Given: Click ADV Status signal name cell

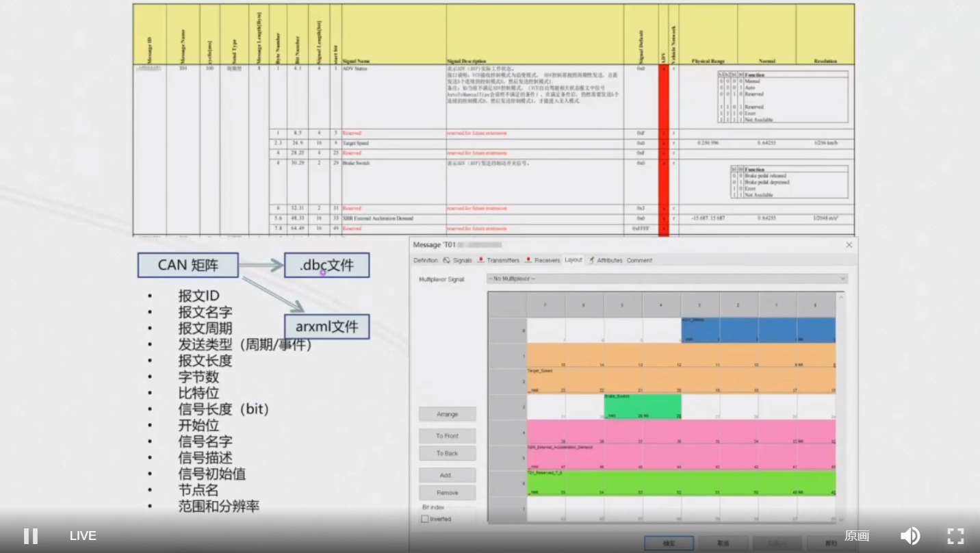Looking at the screenshot, I should tap(394, 97).
